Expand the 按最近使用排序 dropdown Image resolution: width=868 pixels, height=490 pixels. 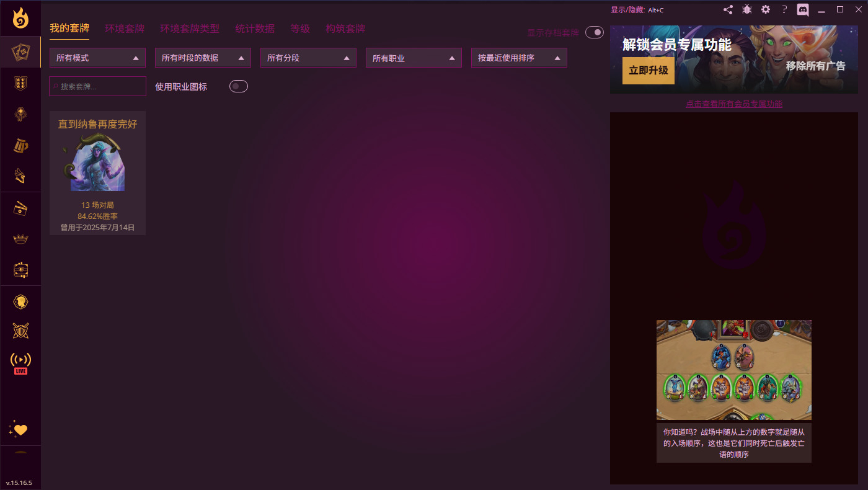tap(519, 58)
